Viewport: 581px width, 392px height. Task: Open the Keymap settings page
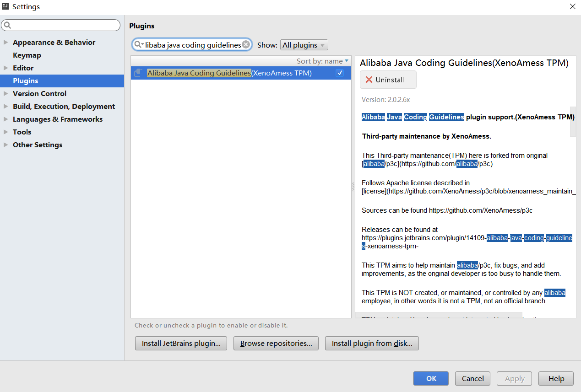27,55
